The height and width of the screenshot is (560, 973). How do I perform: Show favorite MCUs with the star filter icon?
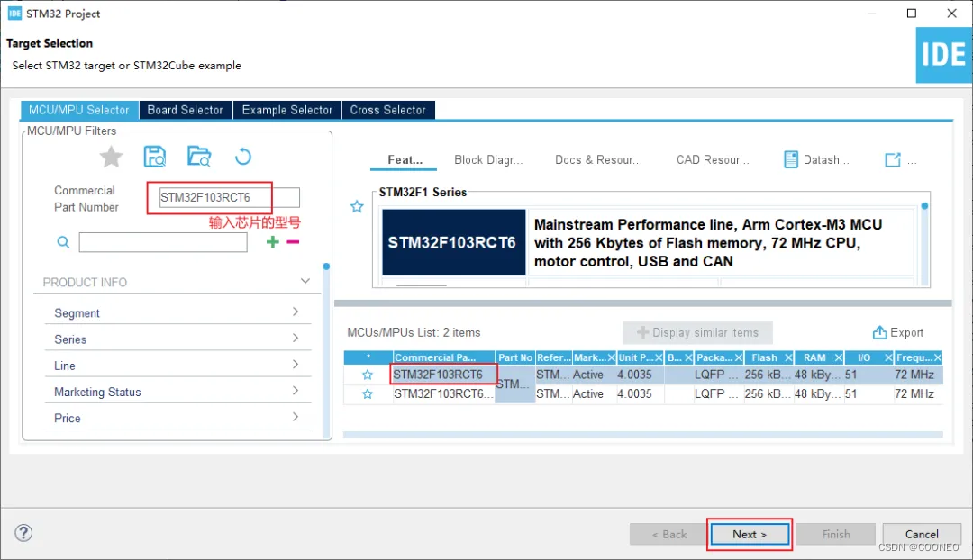pyautogui.click(x=111, y=157)
